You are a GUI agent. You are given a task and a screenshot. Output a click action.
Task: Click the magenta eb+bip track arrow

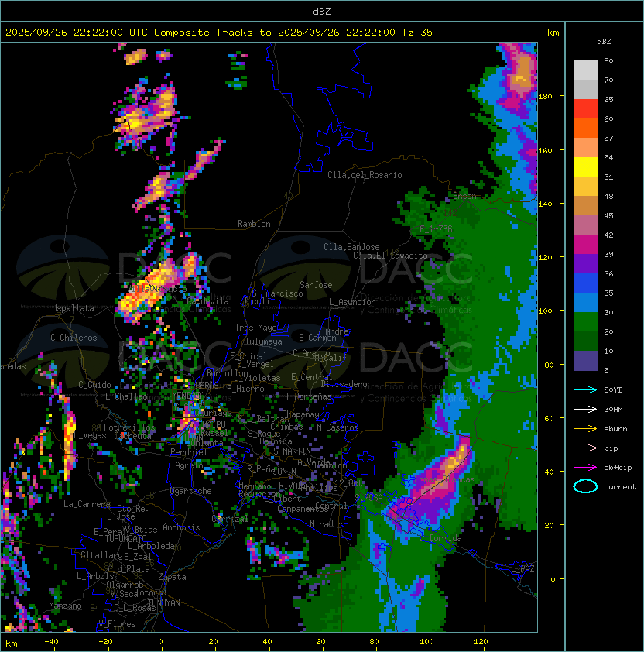click(x=585, y=468)
